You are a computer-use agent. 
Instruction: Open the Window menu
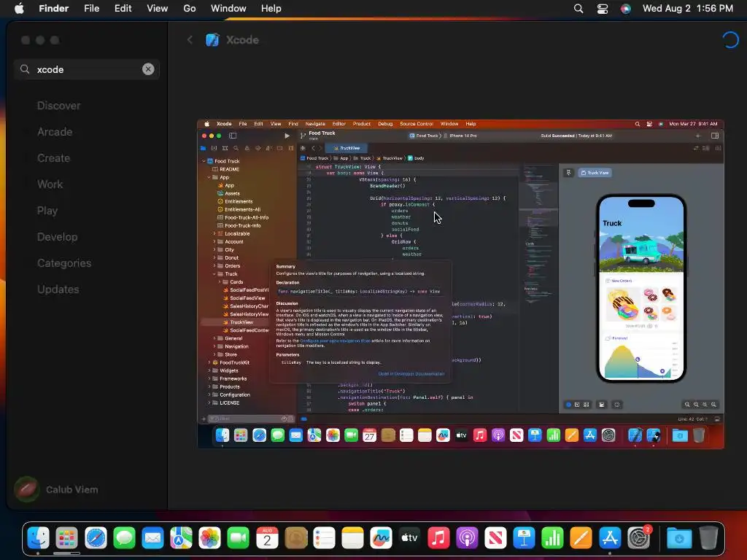point(228,9)
